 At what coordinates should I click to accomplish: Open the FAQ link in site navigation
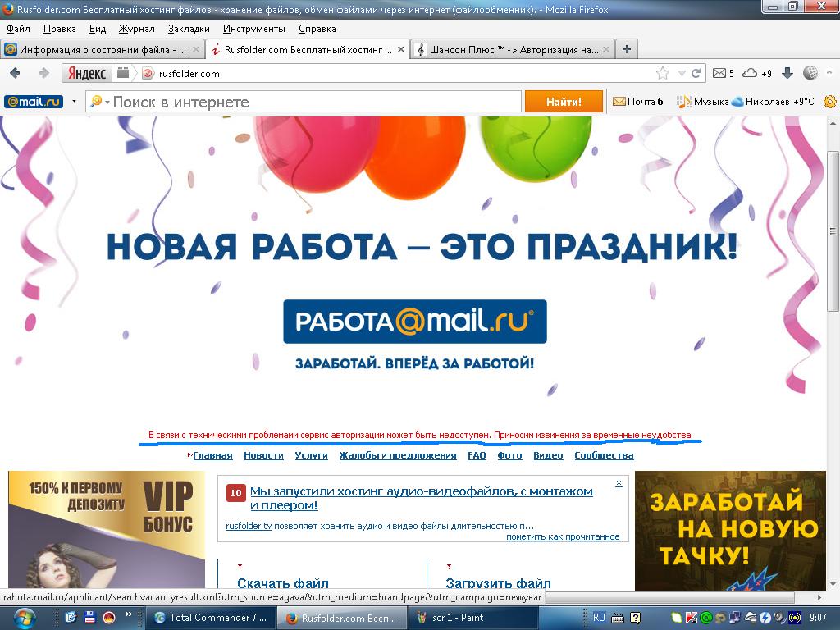tap(477, 454)
